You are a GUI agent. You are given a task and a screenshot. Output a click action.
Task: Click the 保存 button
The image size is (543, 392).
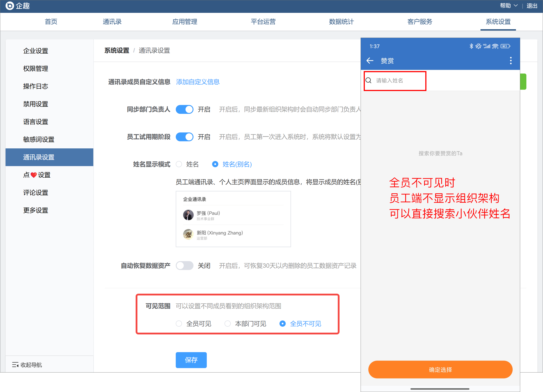[191, 360]
